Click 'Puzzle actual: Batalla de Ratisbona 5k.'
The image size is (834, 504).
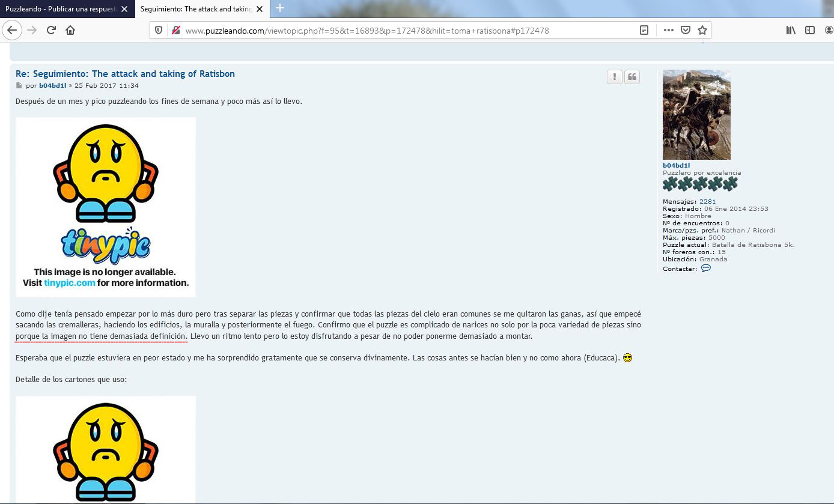729,245
